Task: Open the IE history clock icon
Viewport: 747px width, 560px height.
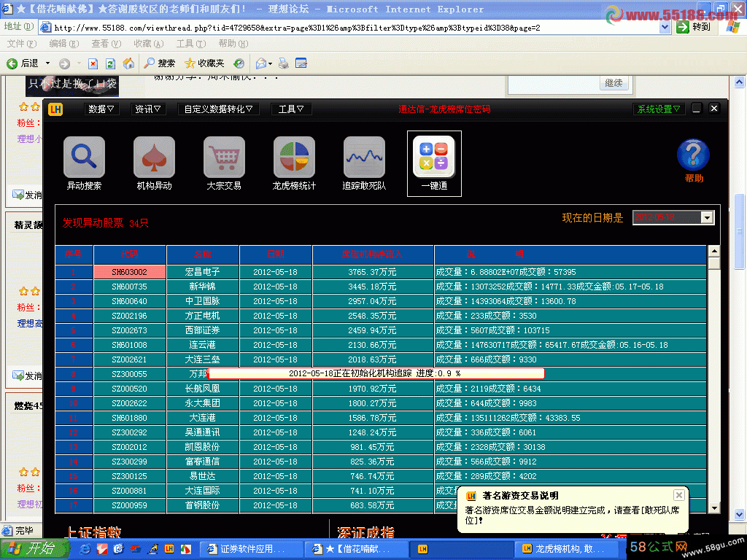Action: point(239,63)
